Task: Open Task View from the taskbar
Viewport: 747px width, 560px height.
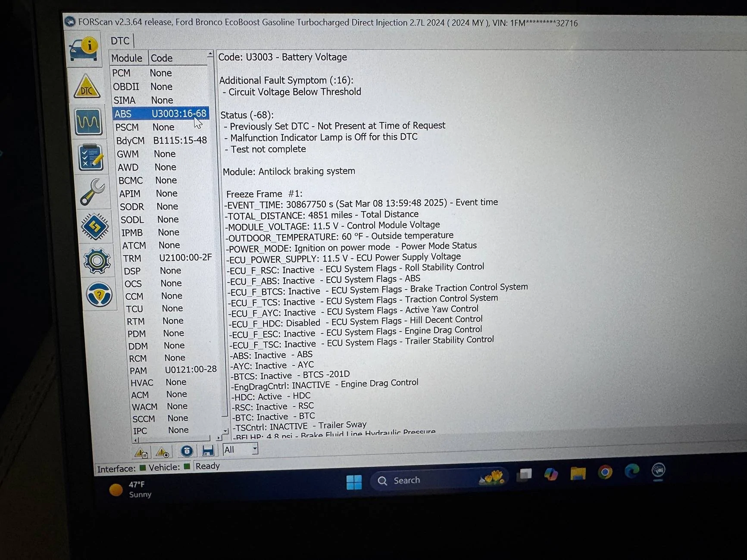Action: (x=525, y=475)
